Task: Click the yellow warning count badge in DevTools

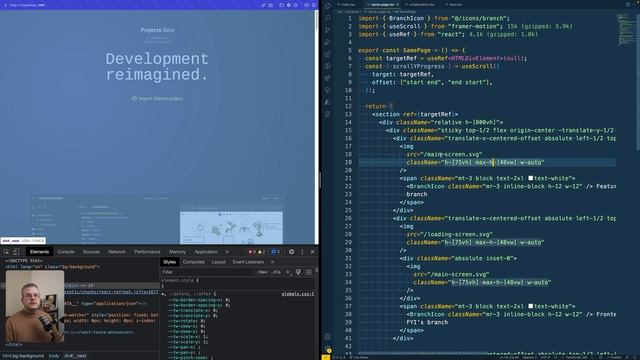Action: pos(261,252)
